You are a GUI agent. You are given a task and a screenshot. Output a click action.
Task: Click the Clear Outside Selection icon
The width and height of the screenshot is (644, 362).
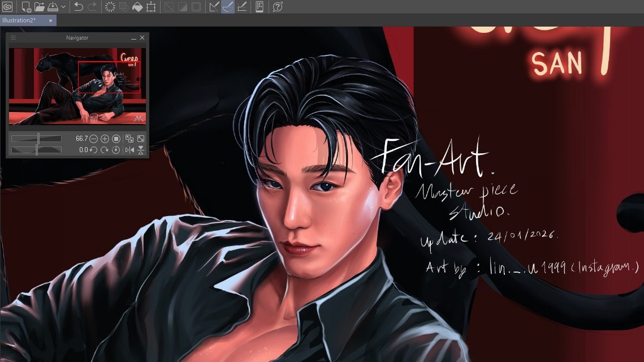(x=124, y=7)
